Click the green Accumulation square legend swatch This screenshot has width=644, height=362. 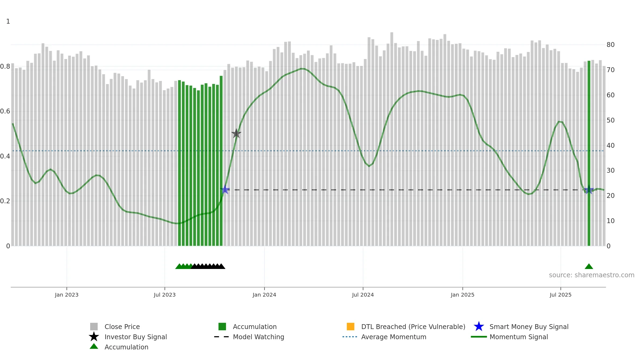tap(222, 327)
